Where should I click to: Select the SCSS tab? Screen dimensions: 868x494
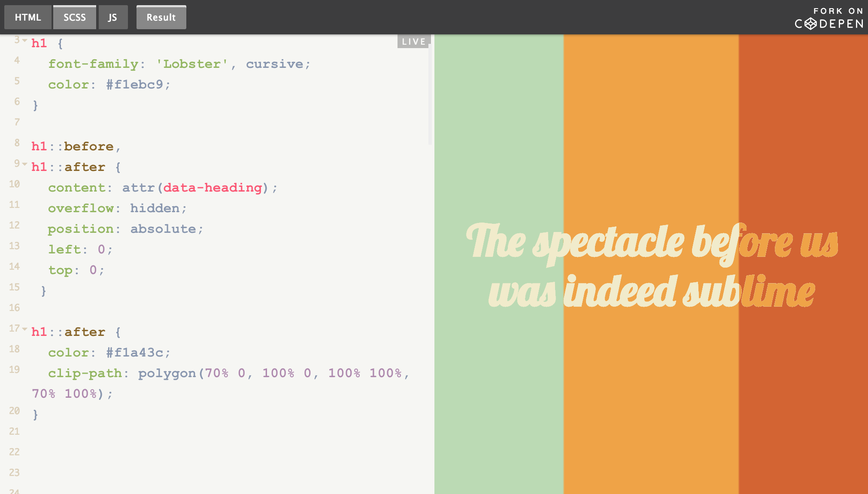[75, 18]
